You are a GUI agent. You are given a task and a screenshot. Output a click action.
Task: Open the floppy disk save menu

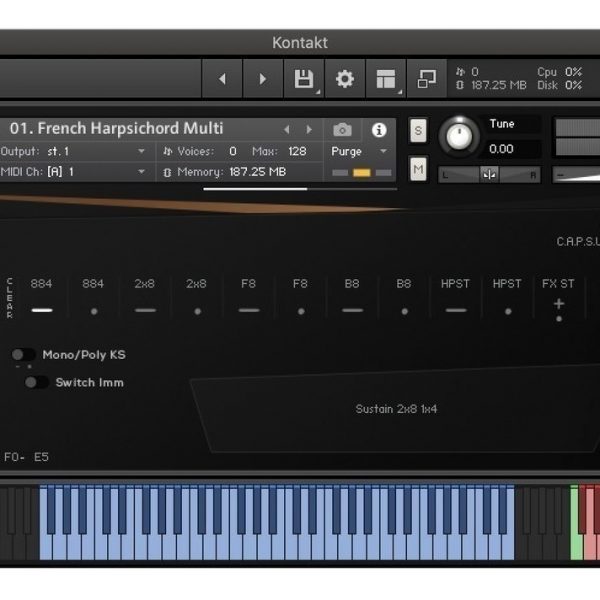point(304,79)
